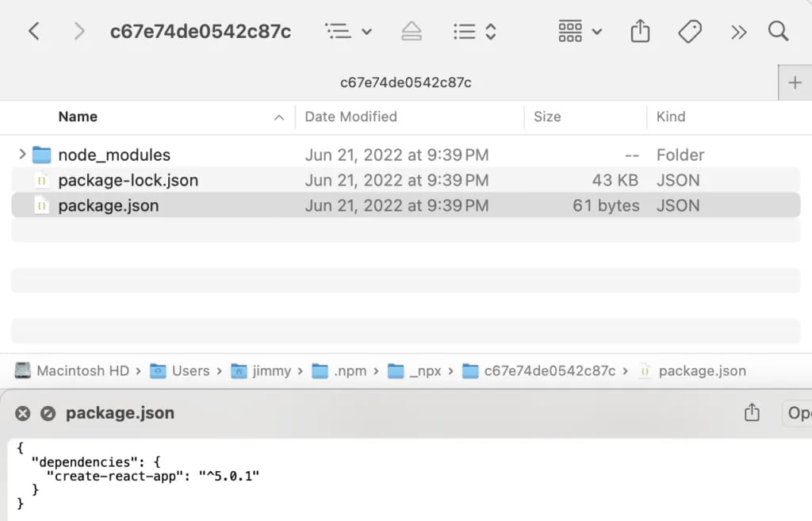Click the circled slash icon in preview header
The image size is (812, 521).
(x=48, y=413)
